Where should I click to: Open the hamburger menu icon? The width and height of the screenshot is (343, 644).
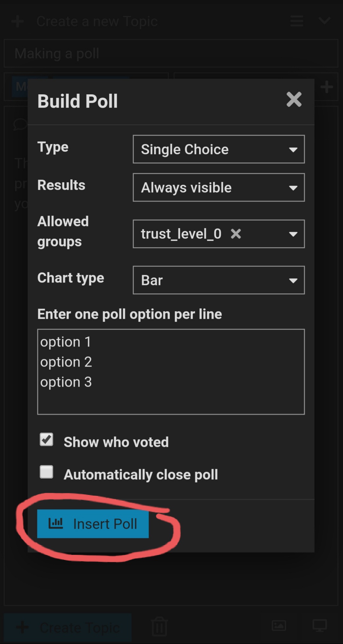pos(297,21)
